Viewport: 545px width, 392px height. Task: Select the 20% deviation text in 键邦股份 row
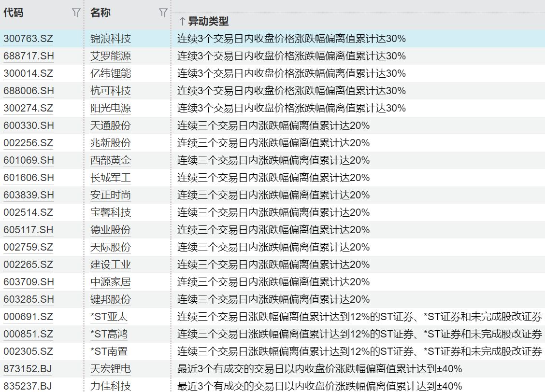(273, 299)
